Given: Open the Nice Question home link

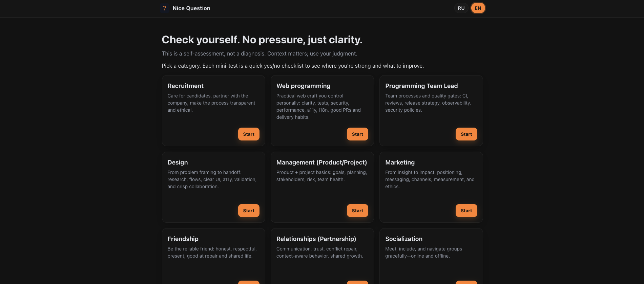Looking at the screenshot, I should 191,8.
